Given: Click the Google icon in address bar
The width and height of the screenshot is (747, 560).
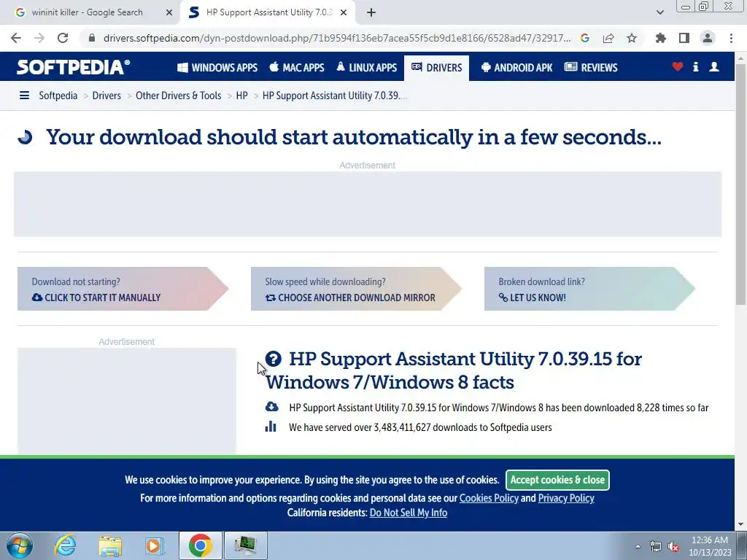Looking at the screenshot, I should (585, 38).
